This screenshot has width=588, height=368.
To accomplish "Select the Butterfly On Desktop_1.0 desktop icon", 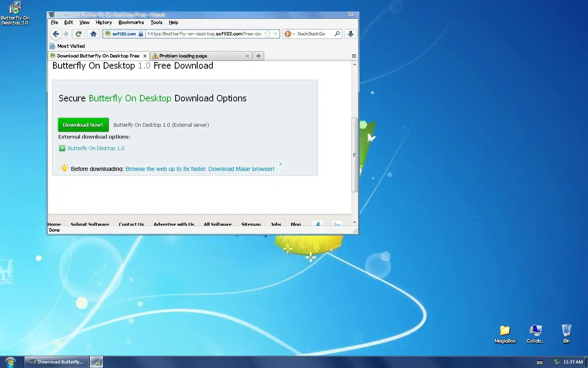I will pyautogui.click(x=15, y=13).
